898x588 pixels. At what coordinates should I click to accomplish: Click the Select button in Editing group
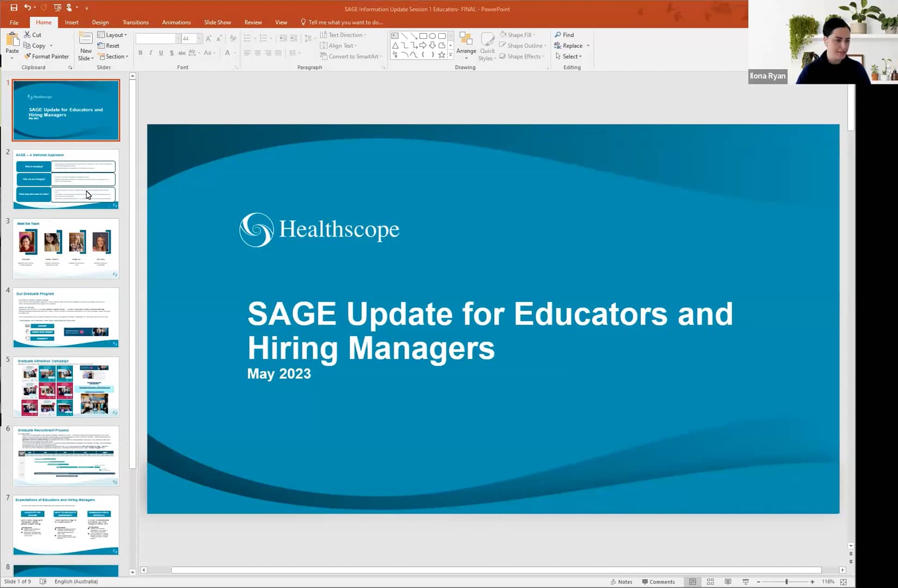click(x=569, y=56)
